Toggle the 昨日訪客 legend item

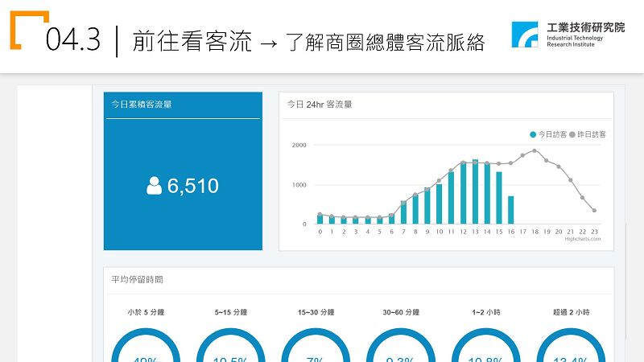pos(588,134)
